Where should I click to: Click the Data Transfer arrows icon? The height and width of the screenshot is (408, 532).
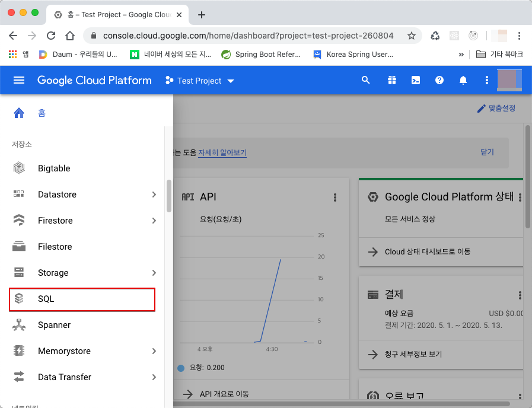click(x=19, y=377)
